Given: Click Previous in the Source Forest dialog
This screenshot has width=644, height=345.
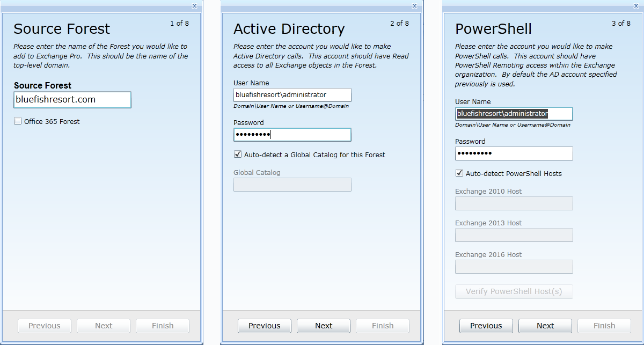Looking at the screenshot, I should 45,326.
